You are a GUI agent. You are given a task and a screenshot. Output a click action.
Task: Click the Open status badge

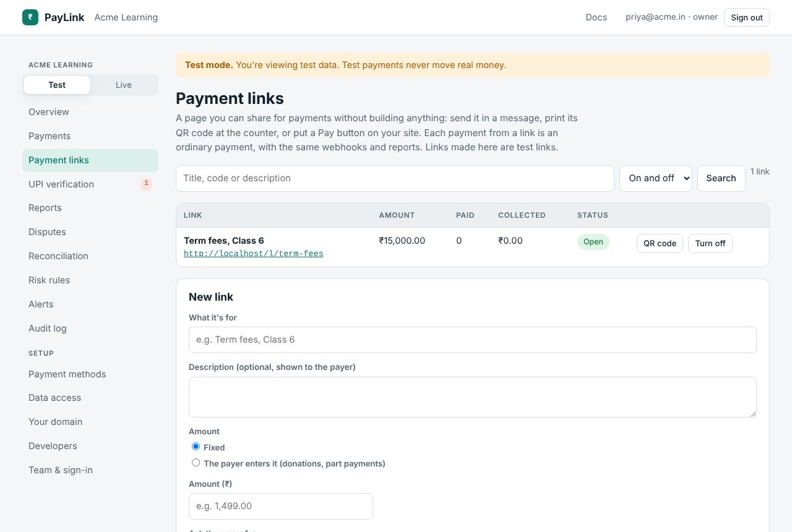coord(593,242)
